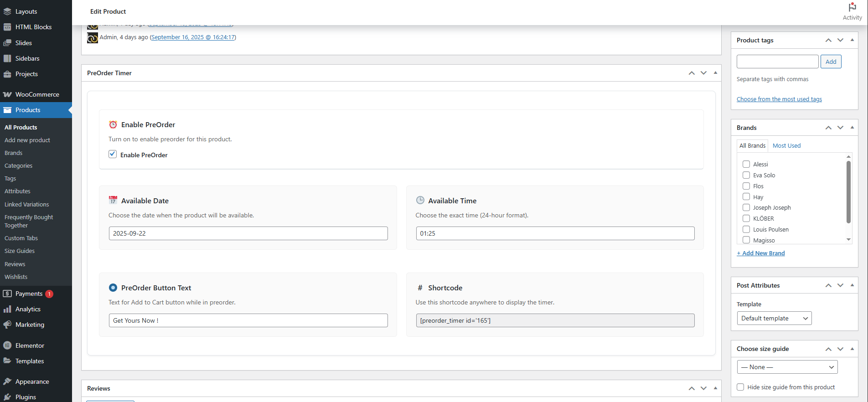Viewport: 868px width, 402px height.
Task: Click the Add New Brand link
Action: click(x=761, y=253)
